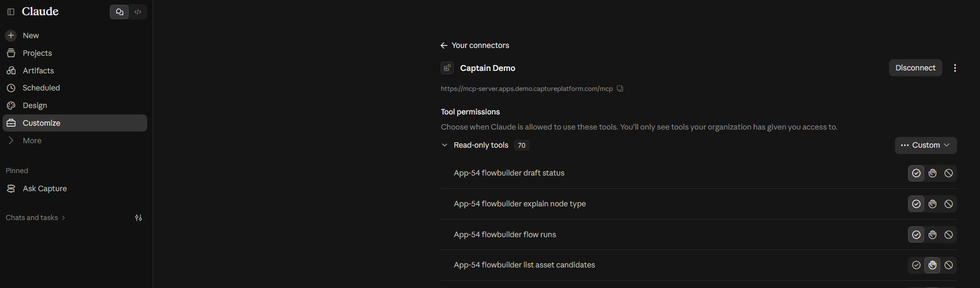Click the 70 tools count badge
The width and height of the screenshot is (980, 288).
pos(522,145)
